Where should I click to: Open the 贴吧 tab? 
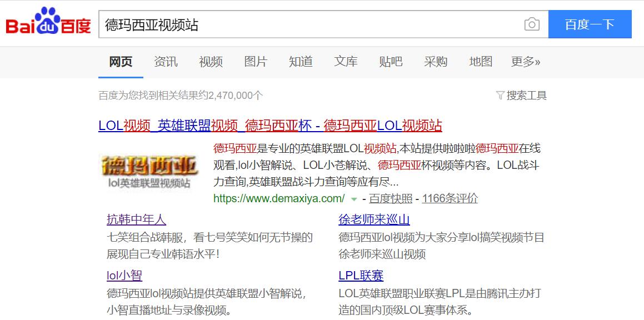click(391, 62)
